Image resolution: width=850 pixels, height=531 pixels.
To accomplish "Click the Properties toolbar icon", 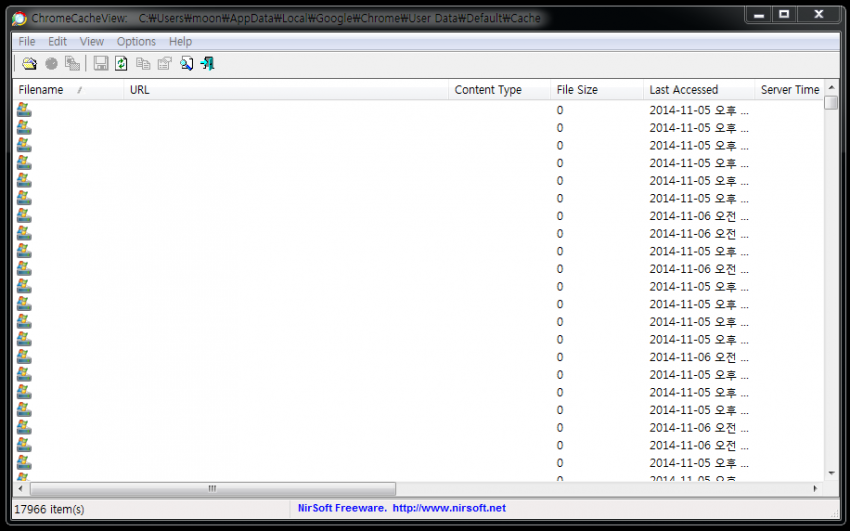I will [165, 63].
